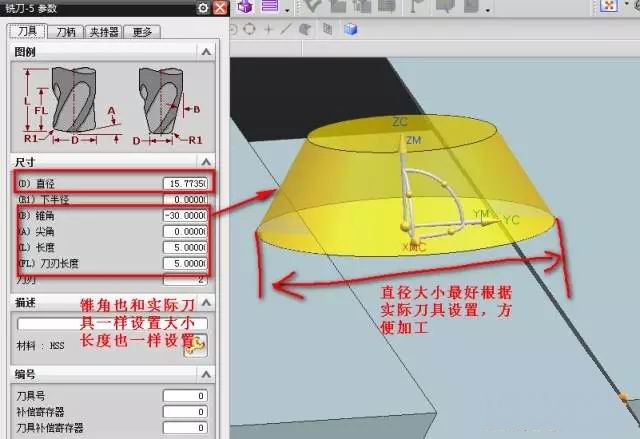Viewport: 640px width, 439px height.
Task: Click the 刀具号 tool number field
Action: pyautogui.click(x=185, y=396)
